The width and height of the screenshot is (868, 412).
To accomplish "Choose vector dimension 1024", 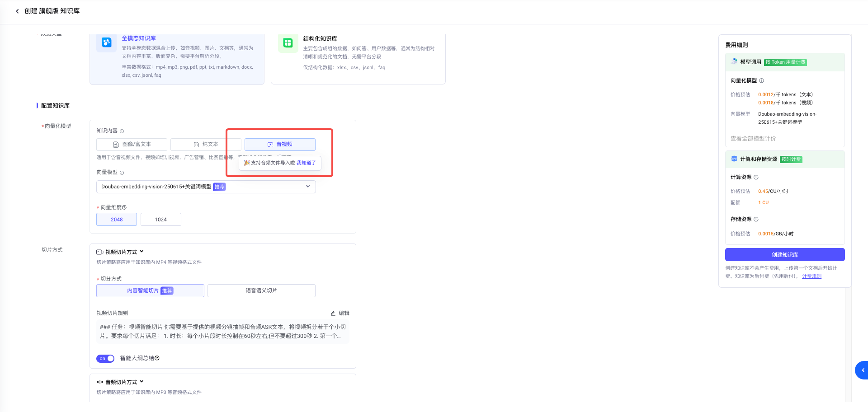I will click(161, 220).
